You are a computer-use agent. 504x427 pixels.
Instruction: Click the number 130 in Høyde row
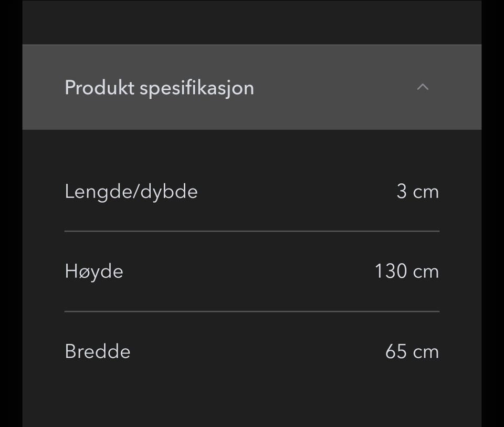click(391, 272)
